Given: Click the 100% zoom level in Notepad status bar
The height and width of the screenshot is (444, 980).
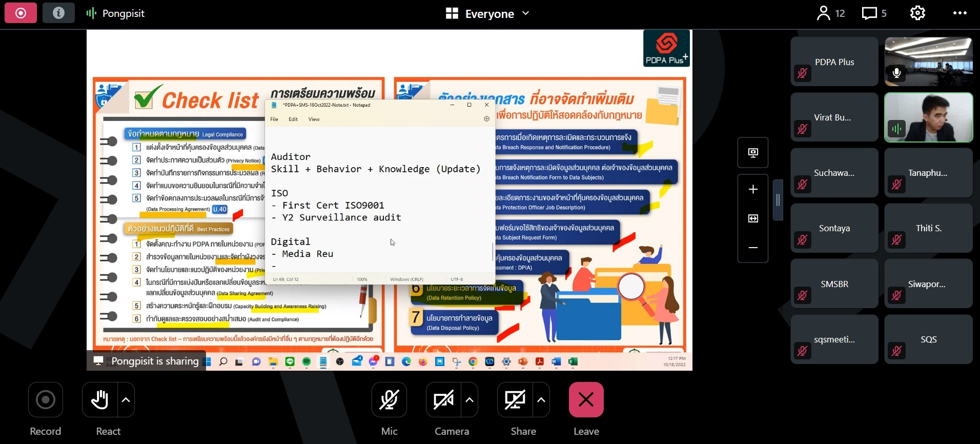Looking at the screenshot, I should coord(362,279).
